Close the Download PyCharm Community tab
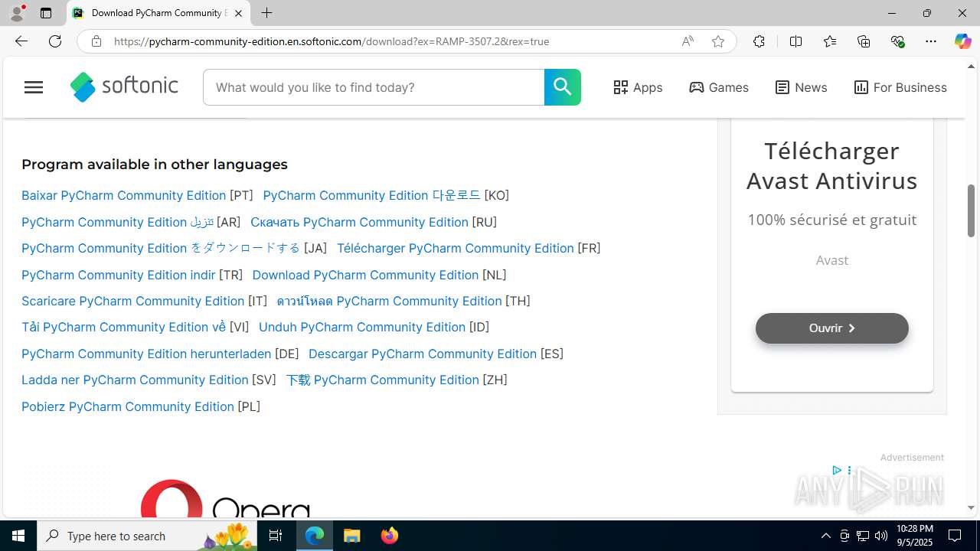This screenshot has width=980, height=551. pos(238,13)
